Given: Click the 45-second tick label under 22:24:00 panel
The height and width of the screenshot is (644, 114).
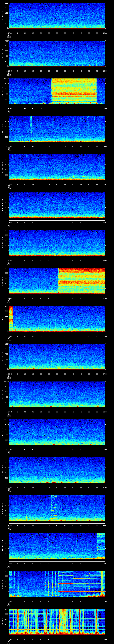Looking at the screenshot, I should (81, 298).
